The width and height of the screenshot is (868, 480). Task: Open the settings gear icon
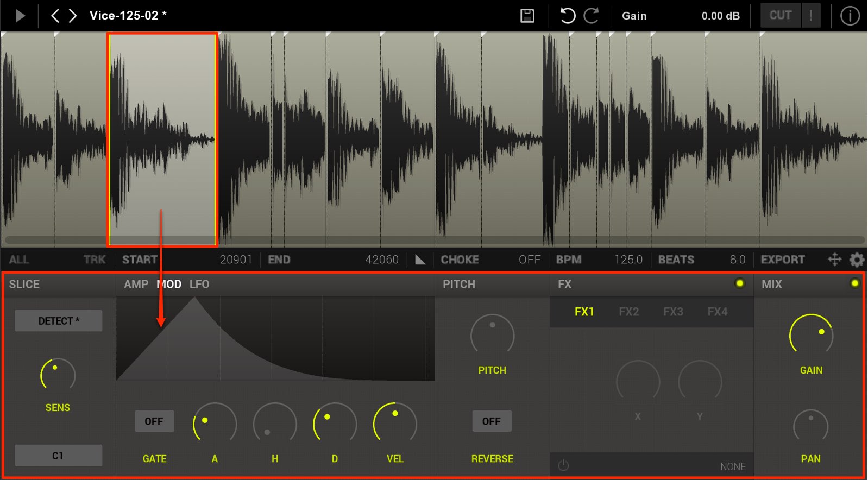coord(857,260)
